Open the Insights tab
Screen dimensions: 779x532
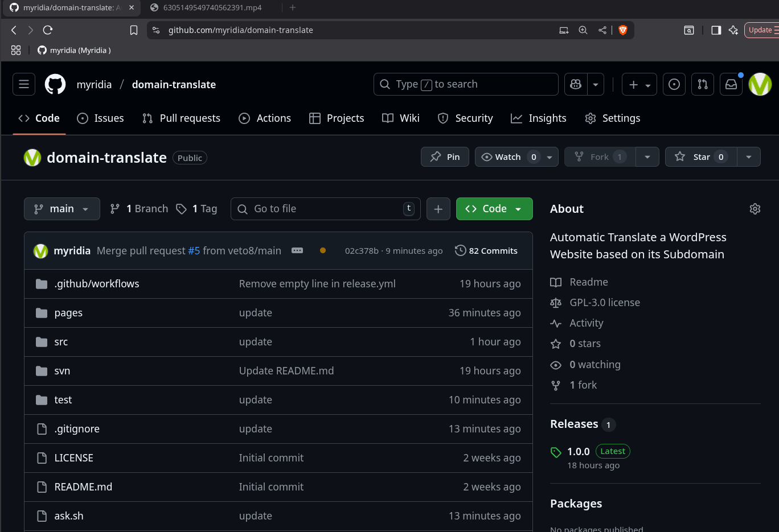tap(539, 118)
